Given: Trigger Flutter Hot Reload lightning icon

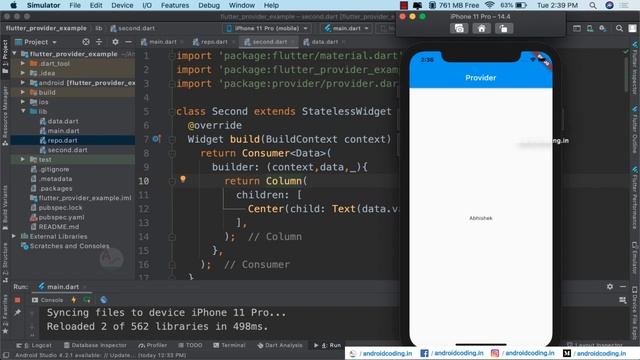Looking at the screenshot, I should (x=74, y=300).
